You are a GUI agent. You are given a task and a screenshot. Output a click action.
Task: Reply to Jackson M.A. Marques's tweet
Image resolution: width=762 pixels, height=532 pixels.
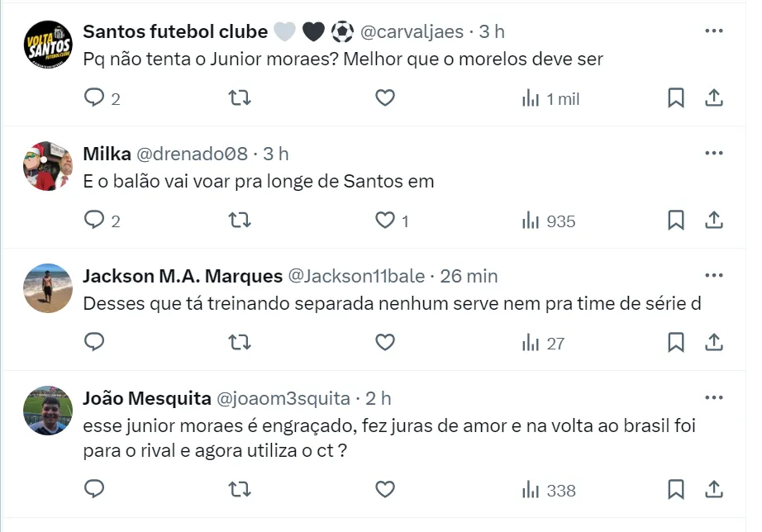click(95, 342)
